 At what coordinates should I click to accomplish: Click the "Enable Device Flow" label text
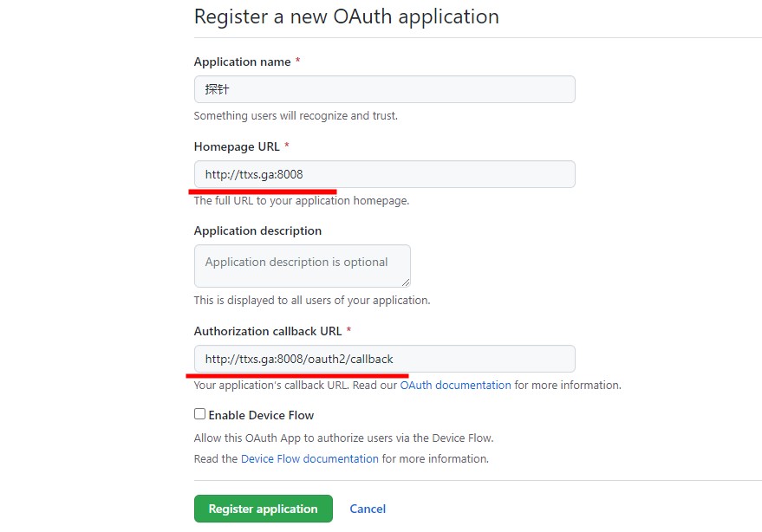click(261, 415)
